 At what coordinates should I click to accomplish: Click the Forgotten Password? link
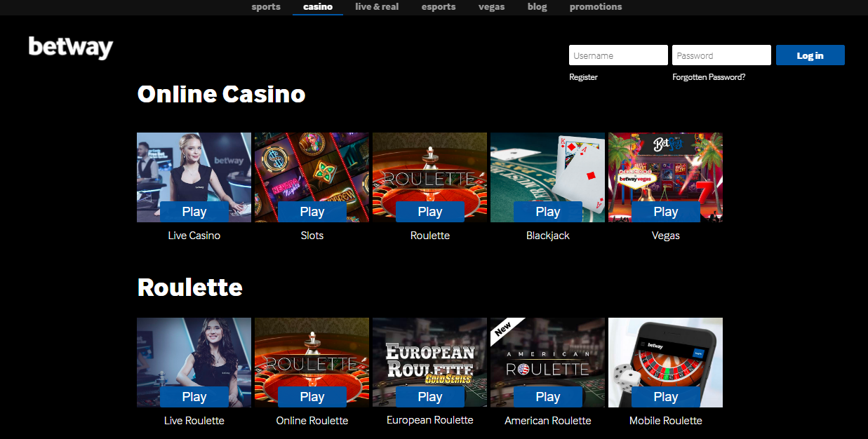(709, 77)
